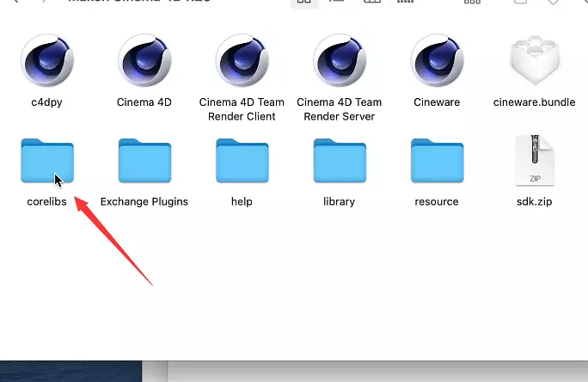Select the resource folder
The width and height of the screenshot is (588, 382).
click(438, 161)
